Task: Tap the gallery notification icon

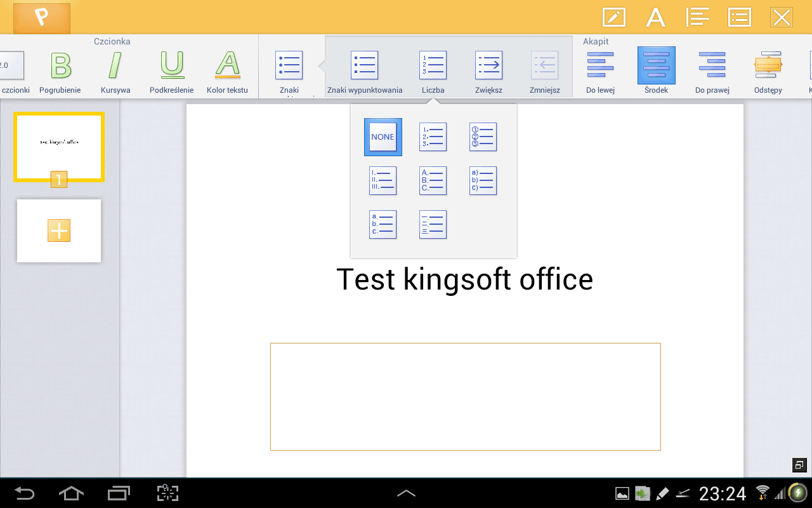Action: (x=622, y=493)
